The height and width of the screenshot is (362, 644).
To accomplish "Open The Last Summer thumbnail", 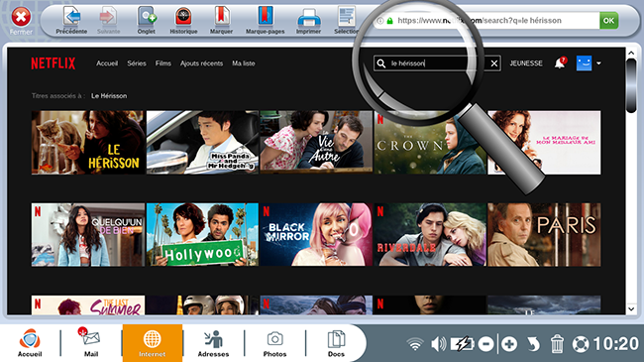I will tap(88, 305).
